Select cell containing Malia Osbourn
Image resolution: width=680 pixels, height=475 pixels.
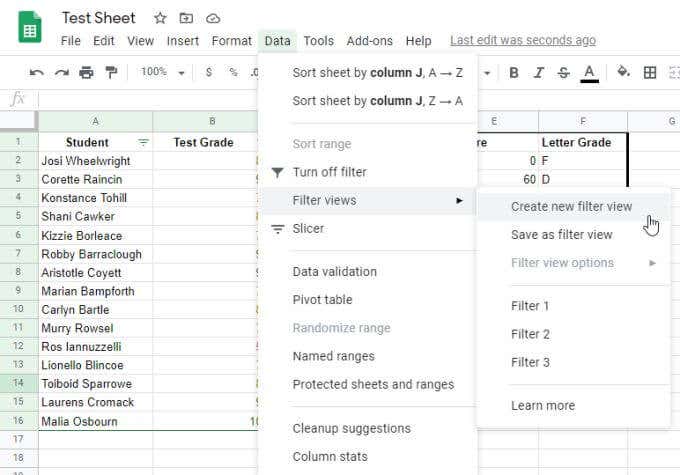pos(95,421)
